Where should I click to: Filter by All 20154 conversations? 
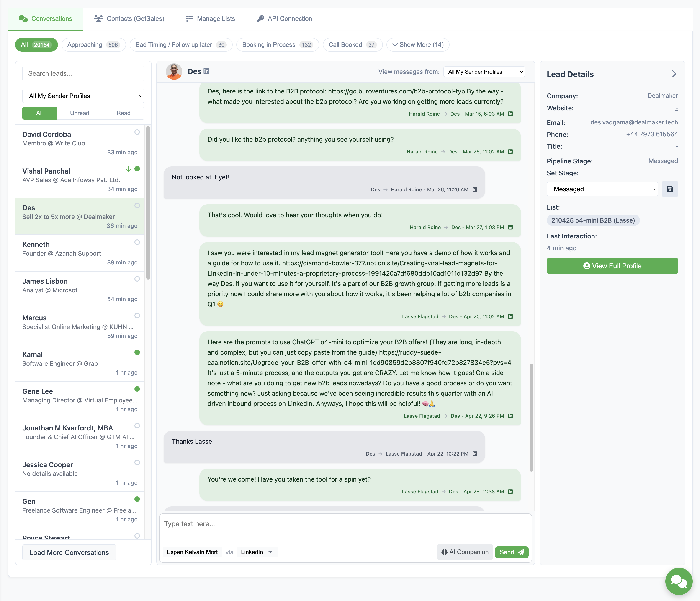point(36,45)
